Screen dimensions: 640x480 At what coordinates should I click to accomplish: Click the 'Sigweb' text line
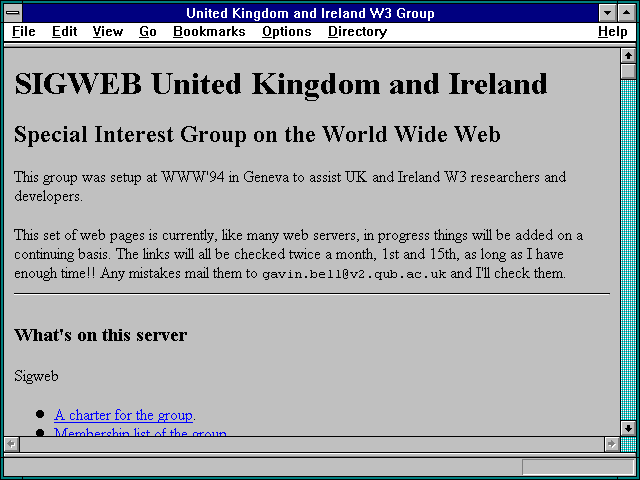[36, 376]
